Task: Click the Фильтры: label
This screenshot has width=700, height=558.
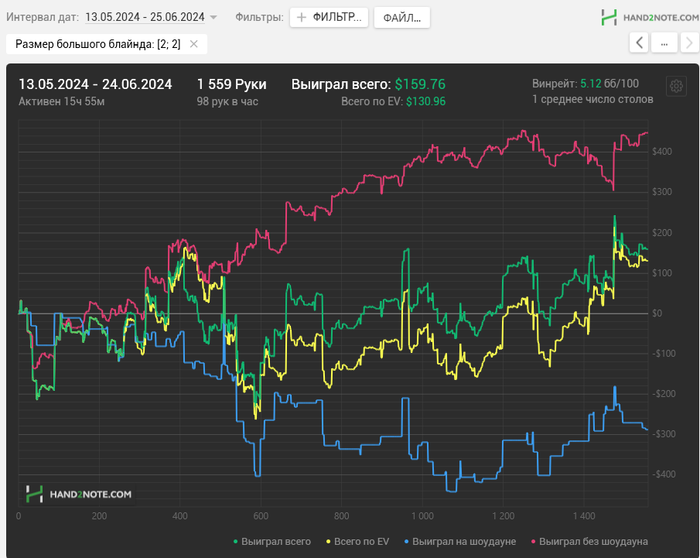Action: click(x=259, y=17)
